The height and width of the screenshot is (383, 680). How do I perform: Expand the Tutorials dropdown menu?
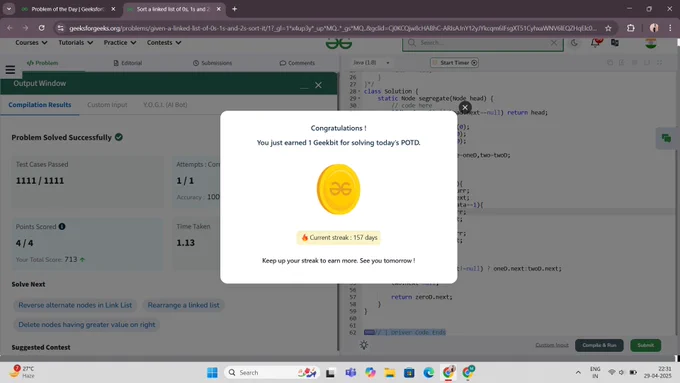(x=75, y=43)
